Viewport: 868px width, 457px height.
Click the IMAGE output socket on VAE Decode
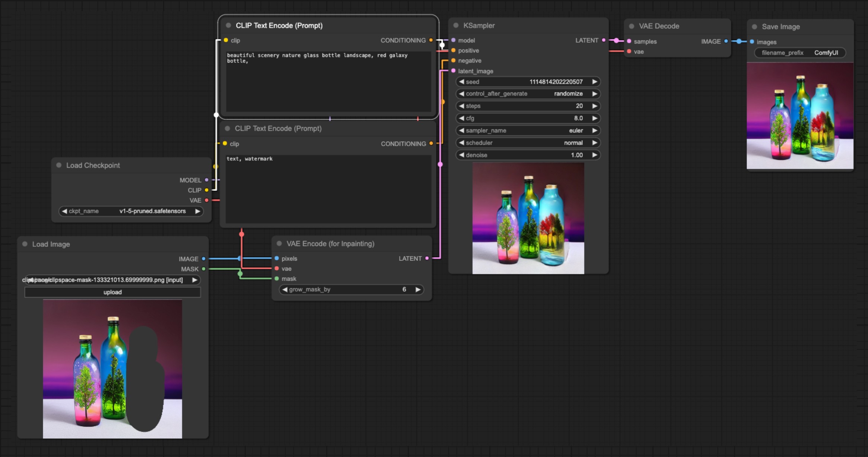point(726,41)
